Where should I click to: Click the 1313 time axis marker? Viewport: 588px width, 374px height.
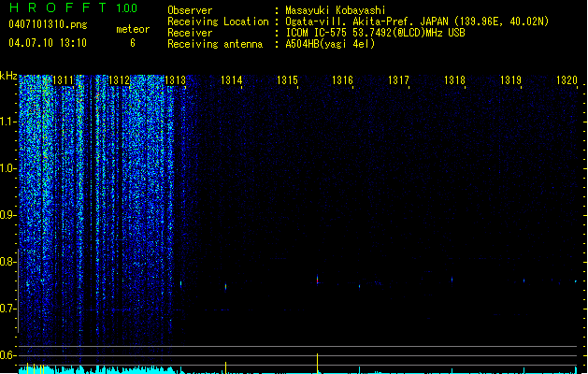tap(175, 80)
